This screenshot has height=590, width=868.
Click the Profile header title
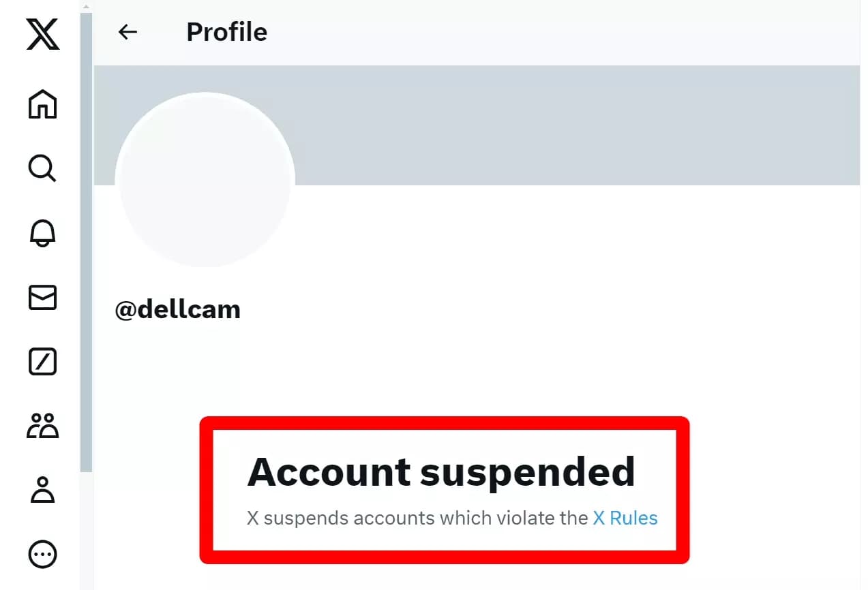tap(226, 31)
